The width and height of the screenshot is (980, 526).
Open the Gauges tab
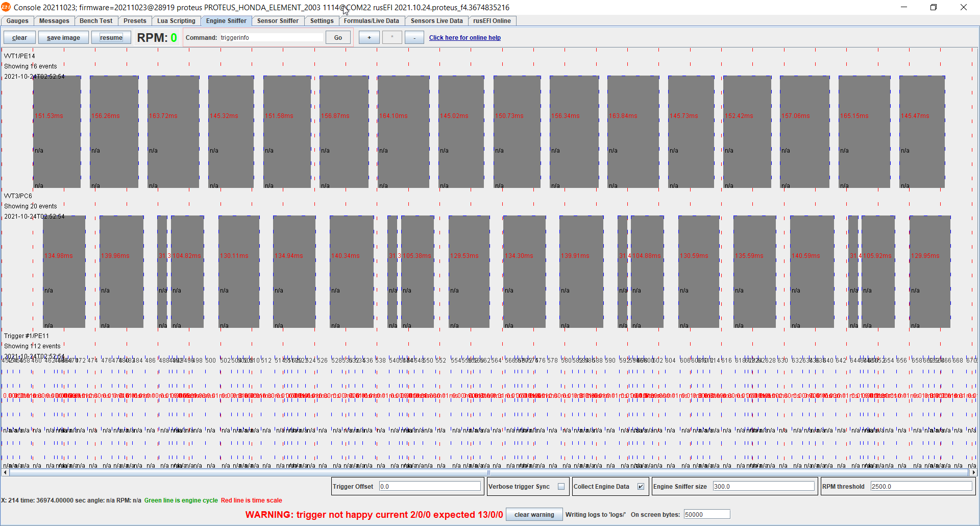tap(17, 21)
